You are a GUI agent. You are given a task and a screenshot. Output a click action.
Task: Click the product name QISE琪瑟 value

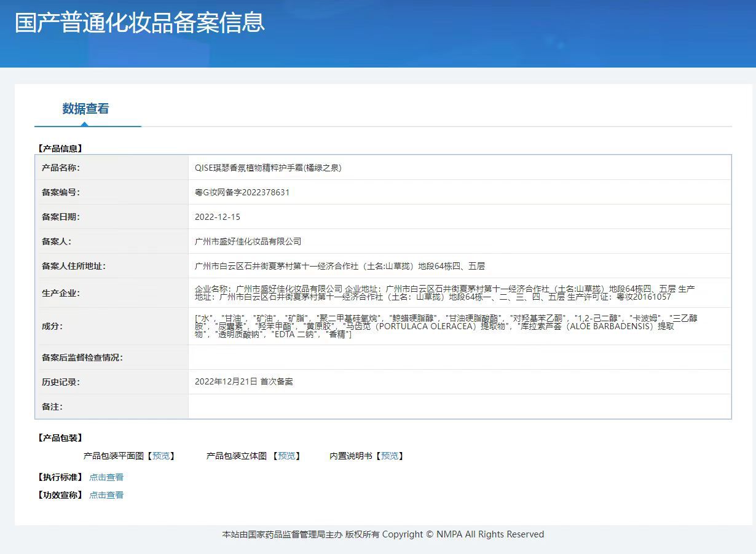(267, 168)
